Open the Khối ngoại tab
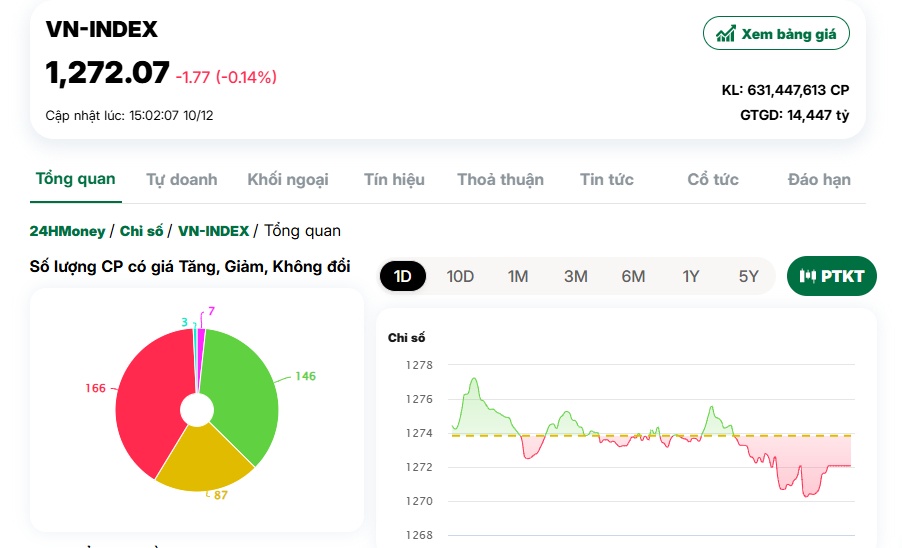The height and width of the screenshot is (548, 902). 288,180
